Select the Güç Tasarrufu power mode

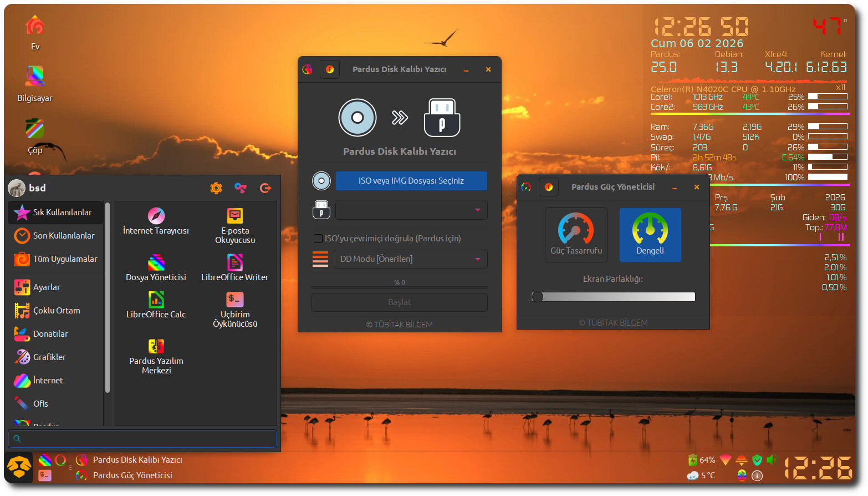point(576,234)
